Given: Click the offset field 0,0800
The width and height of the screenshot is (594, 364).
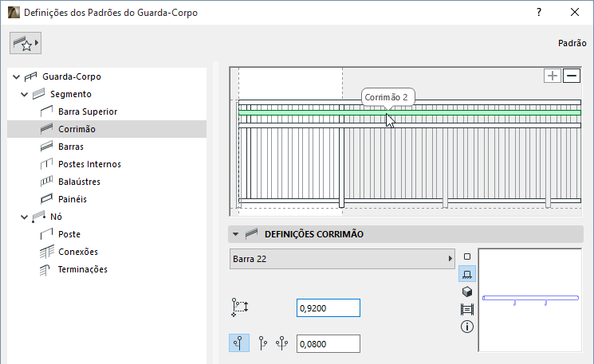Looking at the screenshot, I should coord(328,343).
